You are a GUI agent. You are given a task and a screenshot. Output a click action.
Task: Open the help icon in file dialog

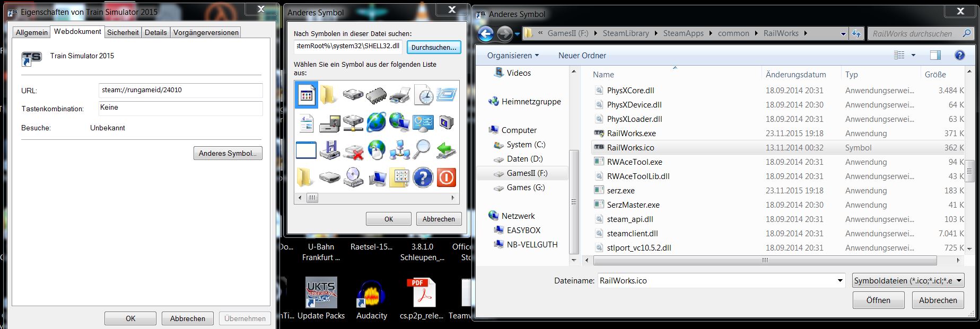[x=959, y=55]
